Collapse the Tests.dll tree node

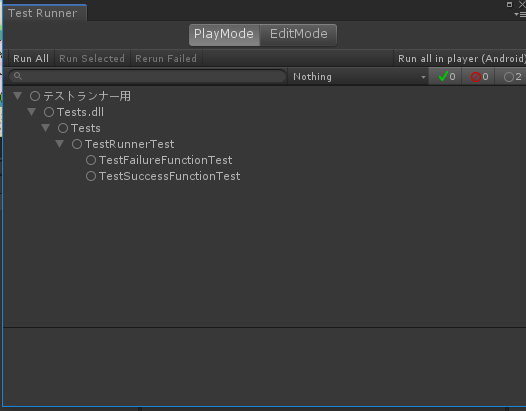coord(32,112)
